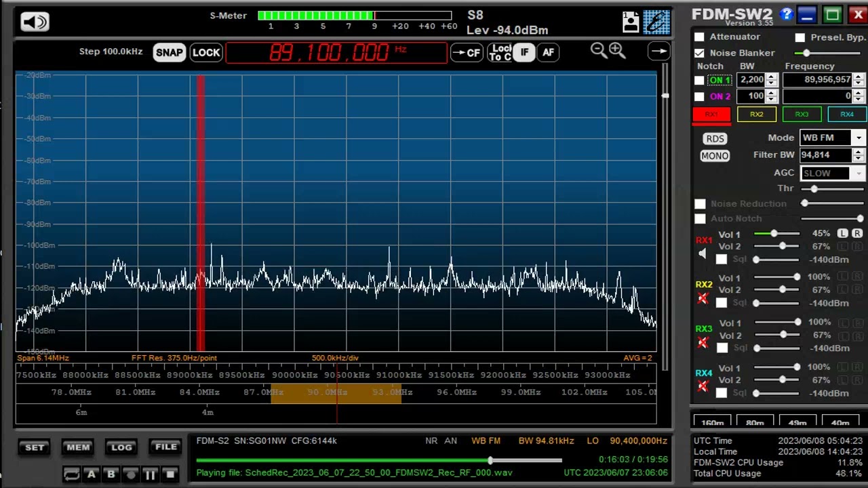Viewport: 868px width, 488px height.
Task: Switch display to AF view
Action: (548, 52)
